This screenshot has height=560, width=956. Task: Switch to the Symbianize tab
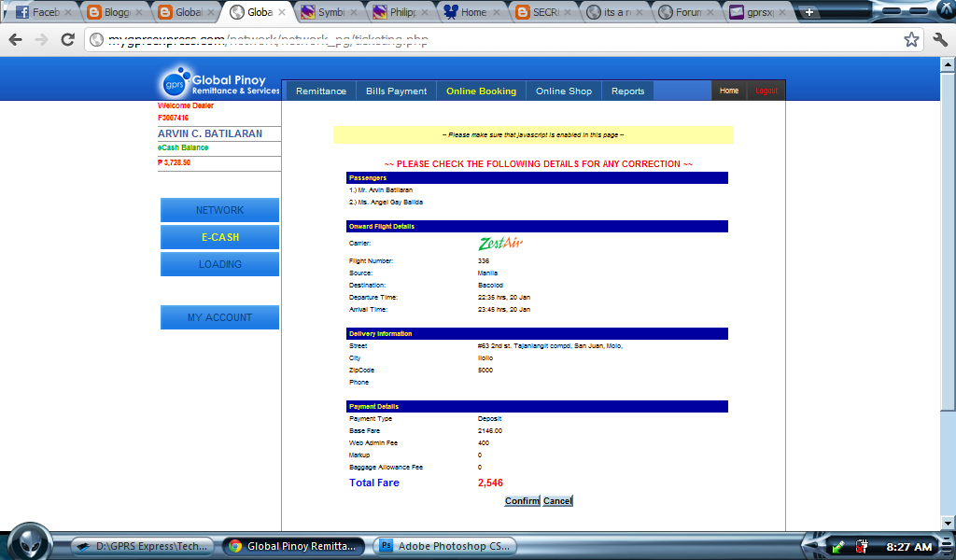(x=330, y=12)
